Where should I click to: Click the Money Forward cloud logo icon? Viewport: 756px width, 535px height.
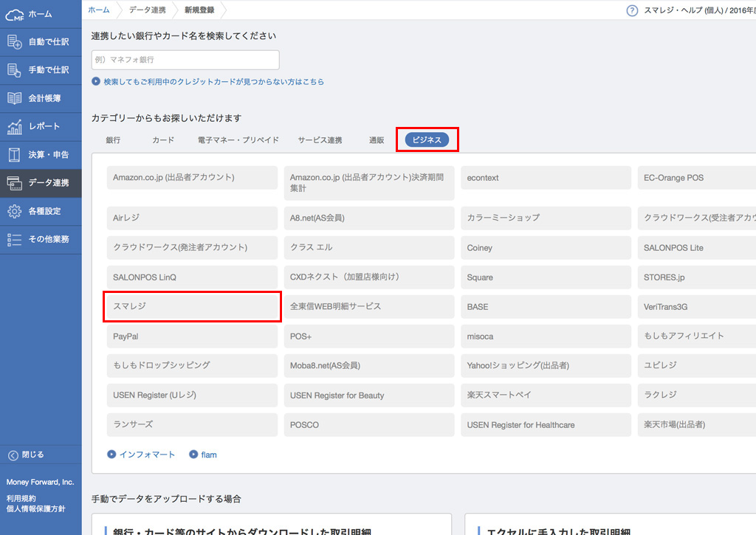point(14,15)
